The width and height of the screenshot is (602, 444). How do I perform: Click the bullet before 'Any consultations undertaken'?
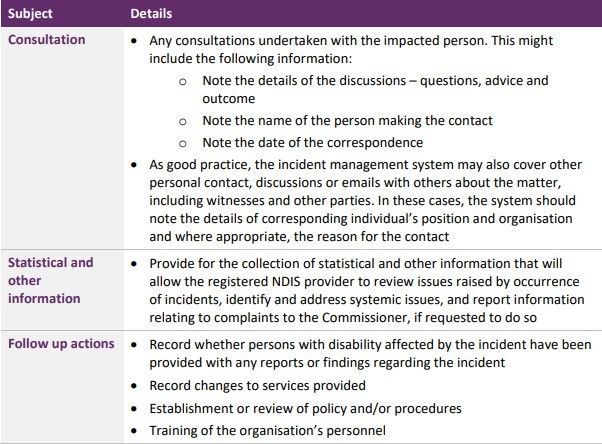(134, 40)
